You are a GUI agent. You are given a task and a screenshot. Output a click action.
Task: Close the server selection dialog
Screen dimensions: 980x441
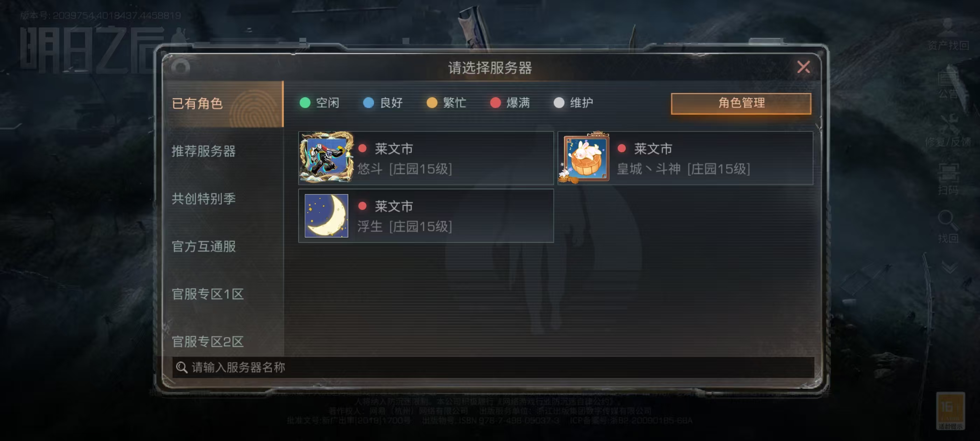(803, 67)
